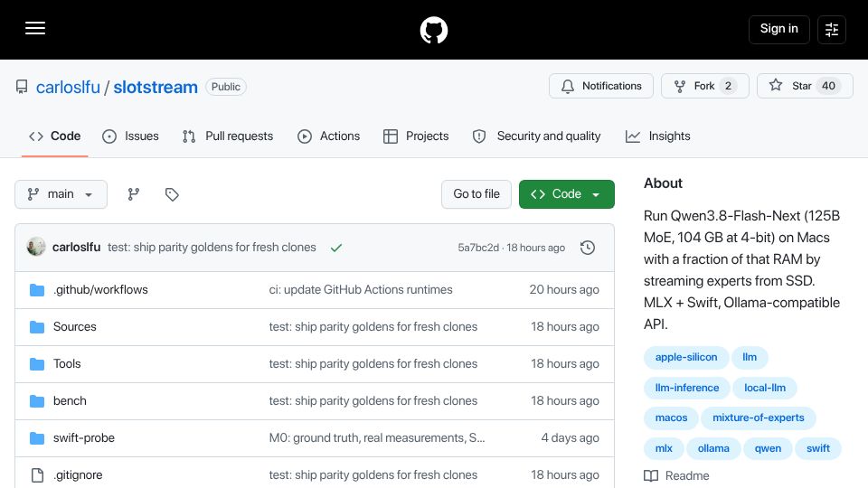Click the repository icon beside carloslfu
Viewport: 868px width, 488px height.
click(22, 87)
